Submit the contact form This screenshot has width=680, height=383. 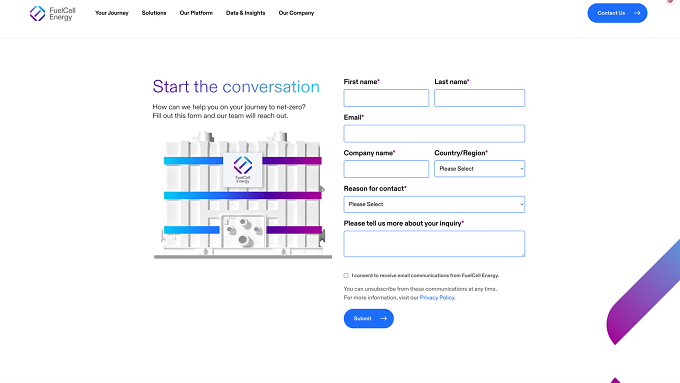369,318
